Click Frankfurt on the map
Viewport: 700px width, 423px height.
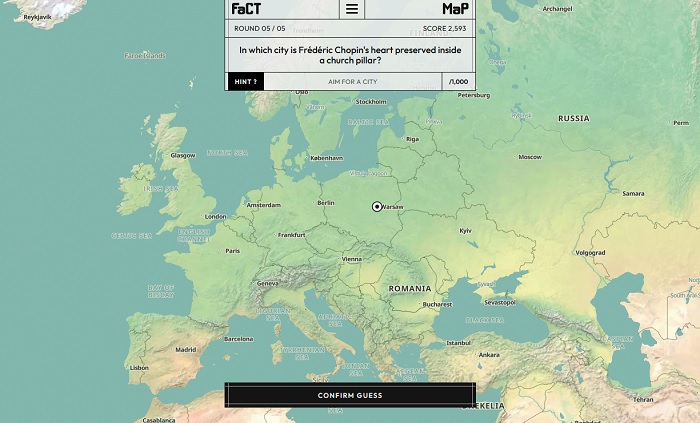click(x=292, y=235)
